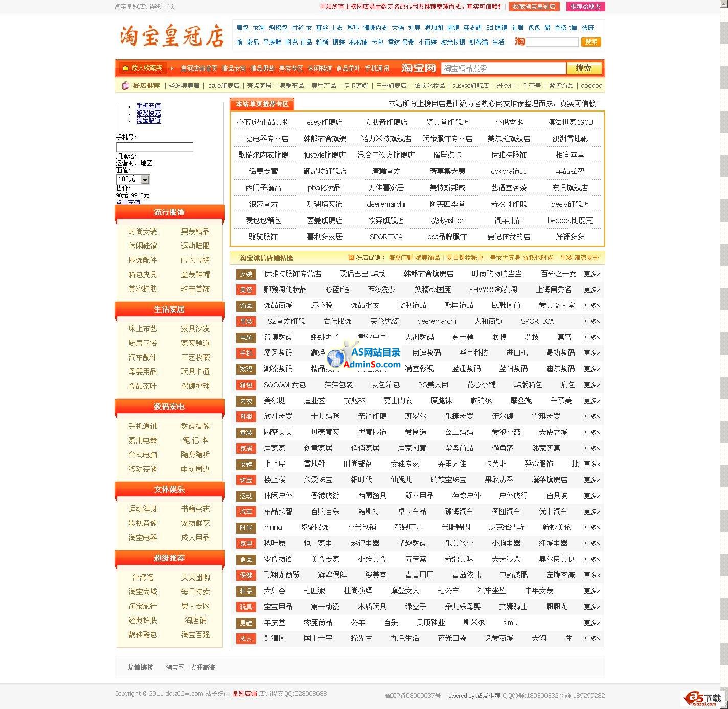Image resolution: width=728 pixels, height=709 pixels.
Task: Click the 推荐给朋友 button
Action: pyautogui.click(x=585, y=7)
